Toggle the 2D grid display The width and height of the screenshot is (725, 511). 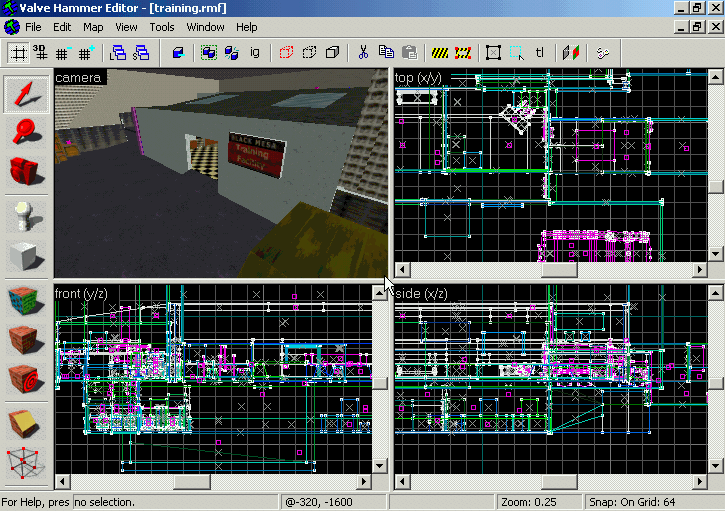coord(18,53)
